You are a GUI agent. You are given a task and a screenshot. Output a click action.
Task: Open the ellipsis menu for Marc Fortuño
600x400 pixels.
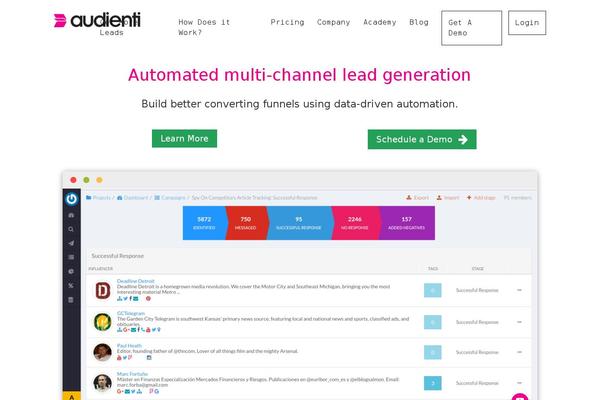point(519,383)
